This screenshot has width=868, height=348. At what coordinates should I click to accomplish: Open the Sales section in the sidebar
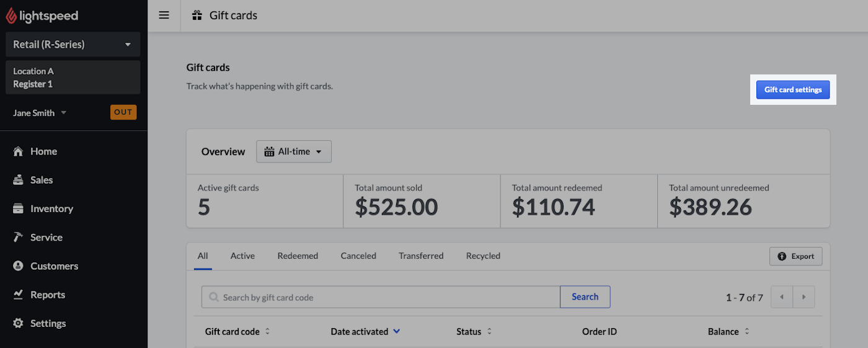42,180
